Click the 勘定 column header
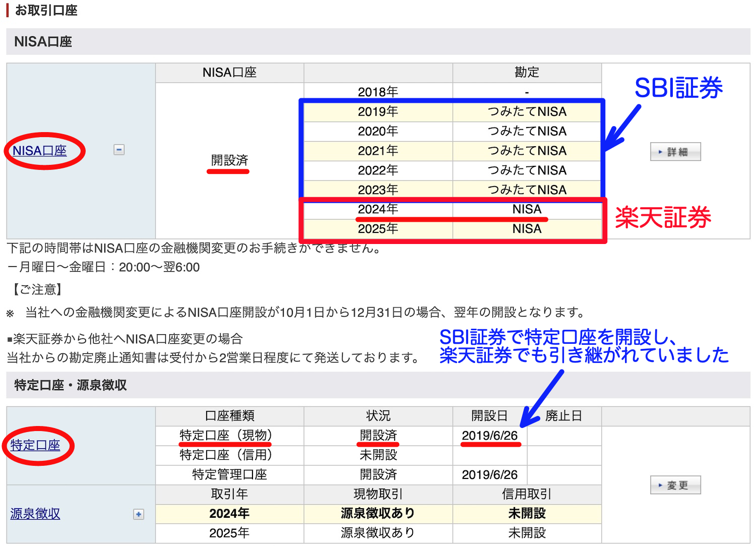The width and height of the screenshot is (756, 546). tap(527, 73)
